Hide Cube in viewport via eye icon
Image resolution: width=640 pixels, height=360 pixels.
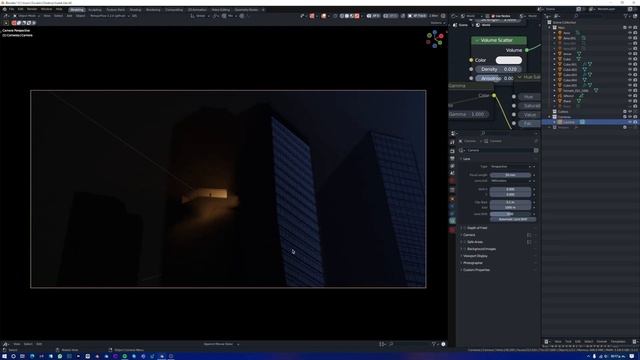[x=630, y=59]
